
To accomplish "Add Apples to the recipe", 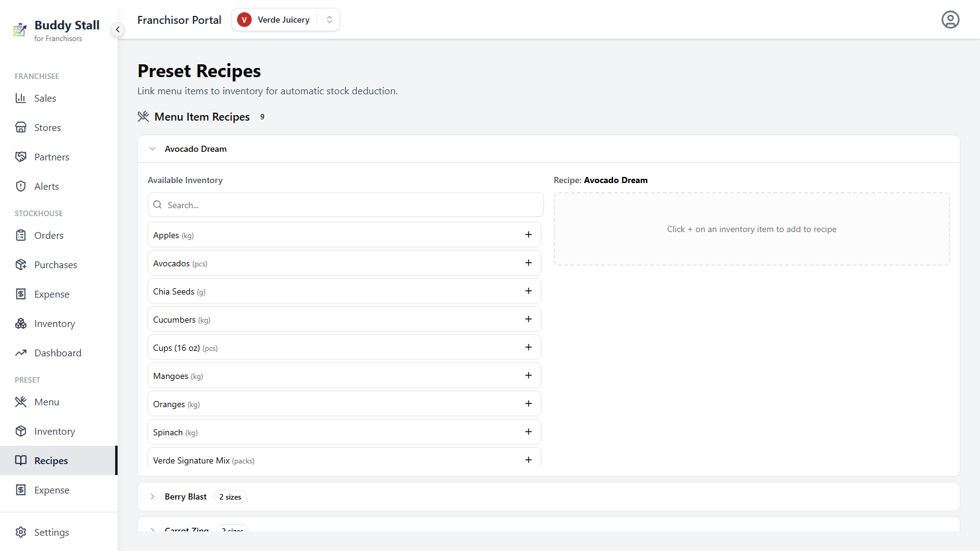I will [529, 234].
